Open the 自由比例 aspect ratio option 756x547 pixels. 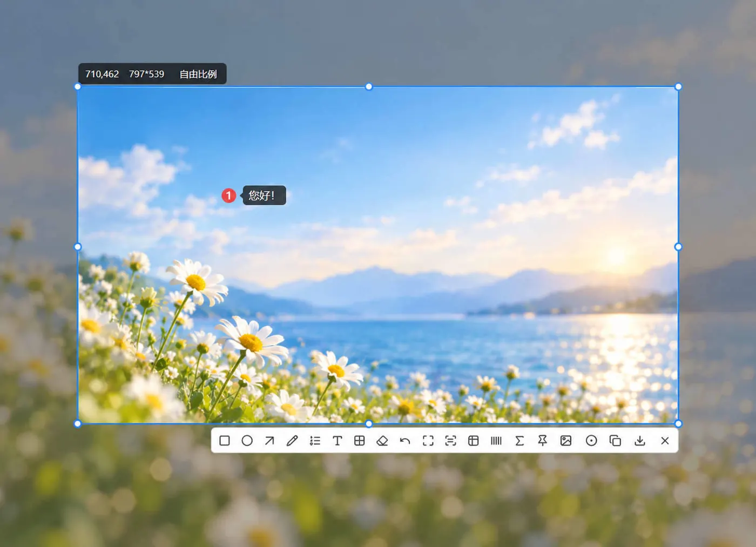coord(198,74)
